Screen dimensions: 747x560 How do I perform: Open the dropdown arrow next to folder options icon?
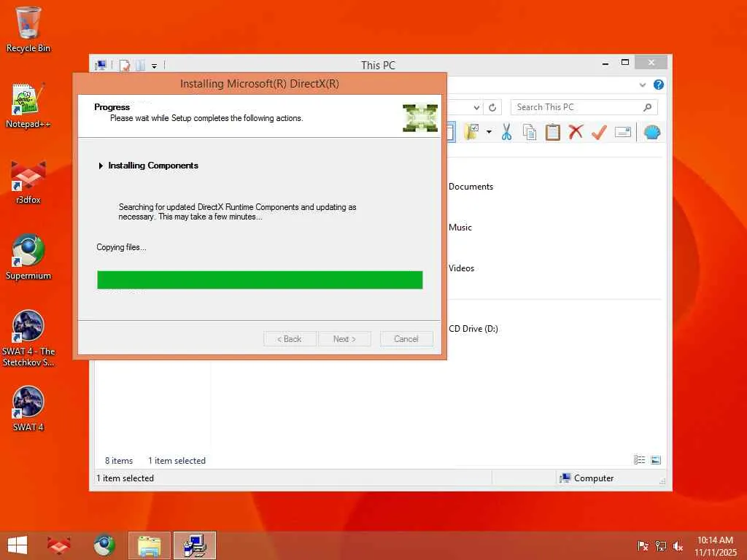tap(489, 132)
